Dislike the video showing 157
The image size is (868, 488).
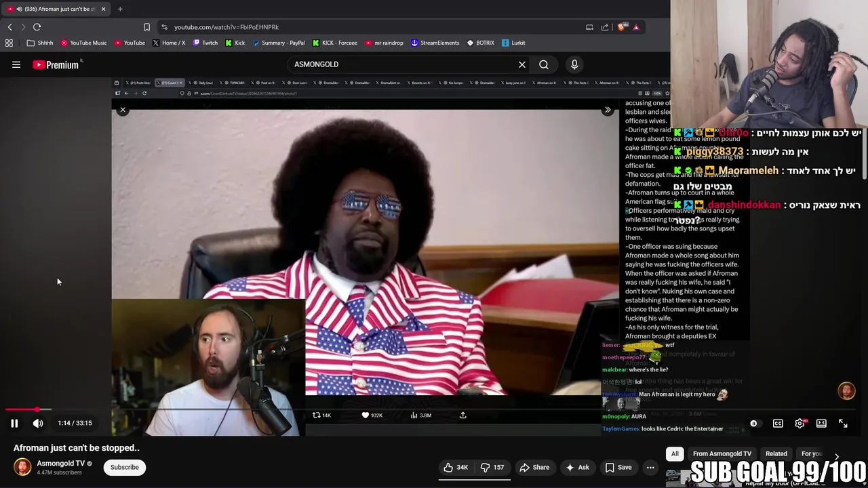coord(493,467)
